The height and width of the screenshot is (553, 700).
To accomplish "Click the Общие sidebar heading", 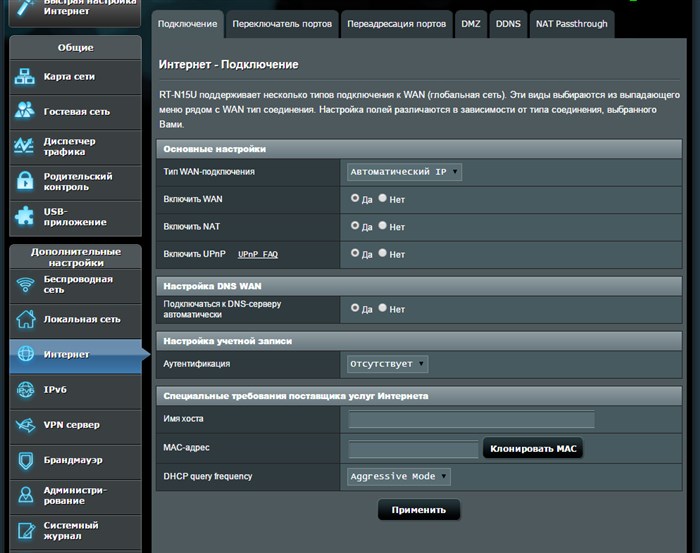I will point(75,47).
